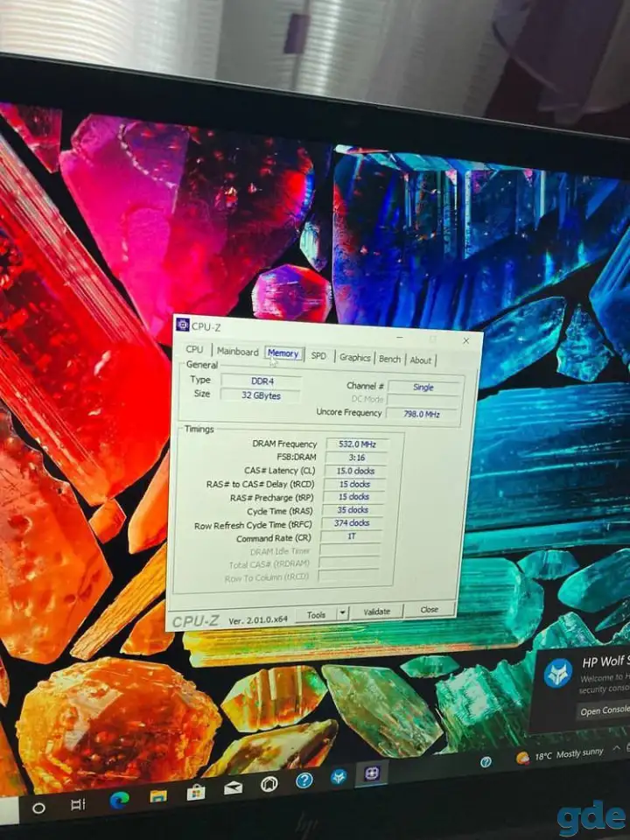Click the Close button in CPU-Z
This screenshot has width=630, height=840.
tap(429, 609)
